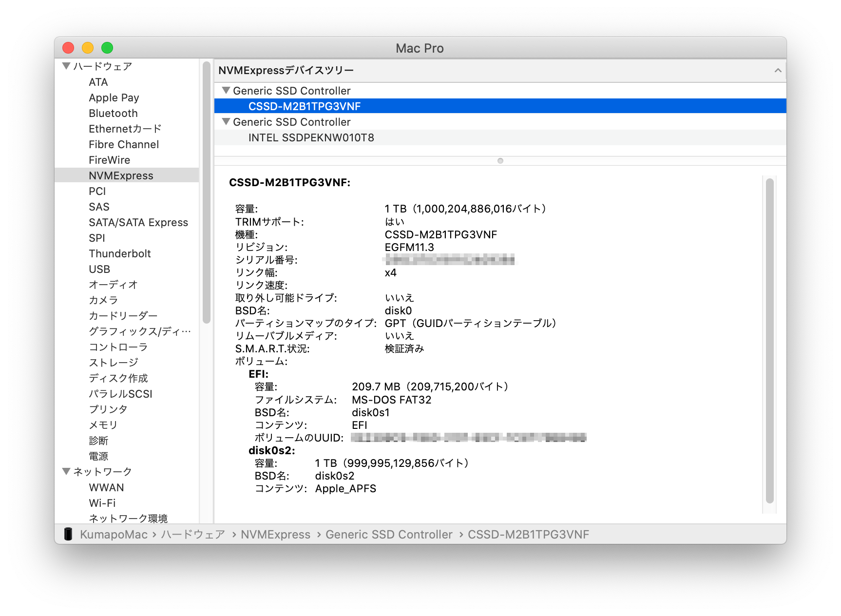
Task: Open Bluetooth in the sidebar
Action: coord(113,114)
